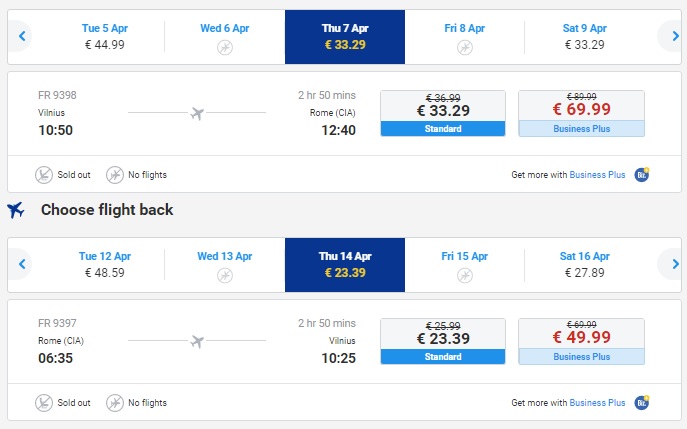Image resolution: width=687 pixels, height=429 pixels.
Task: Choose Standard fare € 33.29 for FR 9398
Action: (x=443, y=113)
